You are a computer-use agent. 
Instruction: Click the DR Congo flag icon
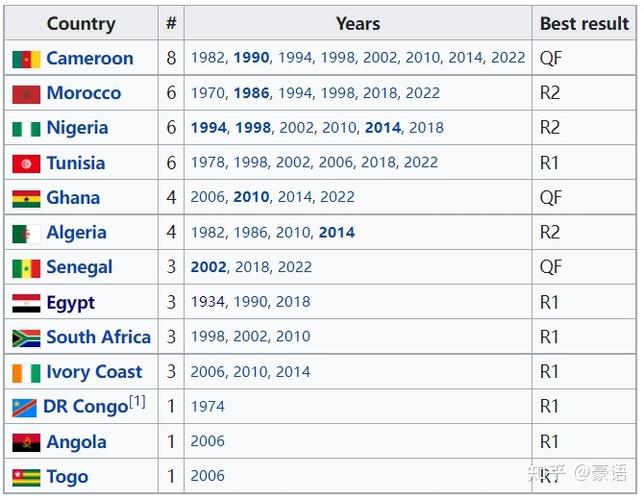tap(24, 408)
